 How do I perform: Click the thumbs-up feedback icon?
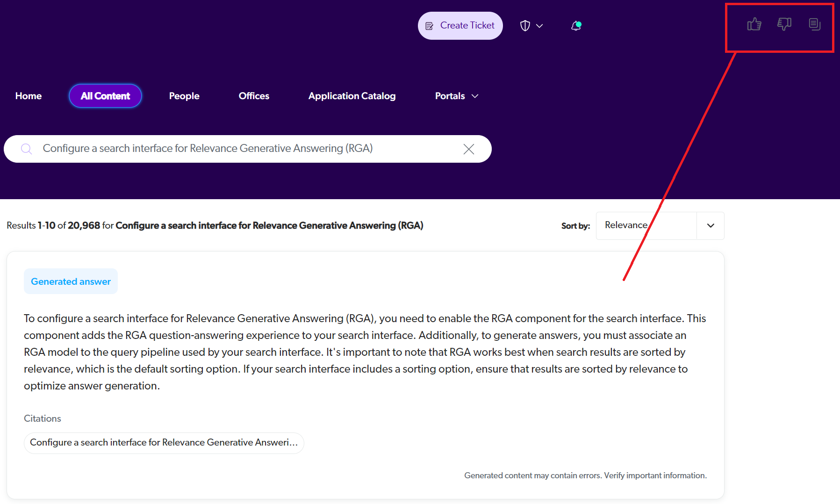(x=755, y=24)
